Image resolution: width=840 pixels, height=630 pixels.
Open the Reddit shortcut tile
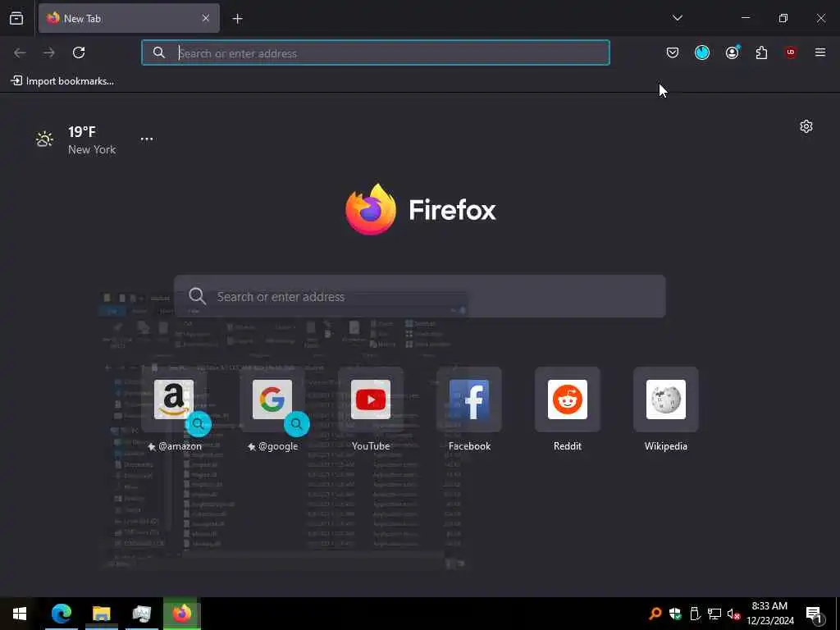(568, 399)
